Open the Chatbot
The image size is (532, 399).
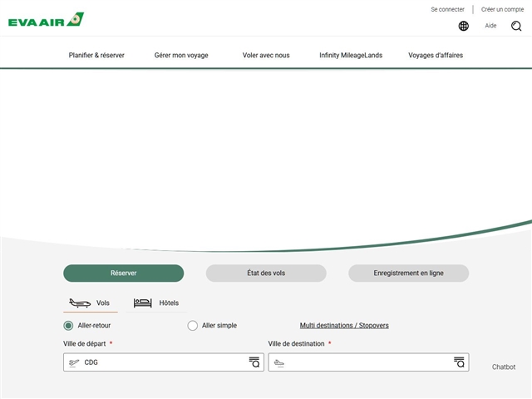(x=504, y=367)
